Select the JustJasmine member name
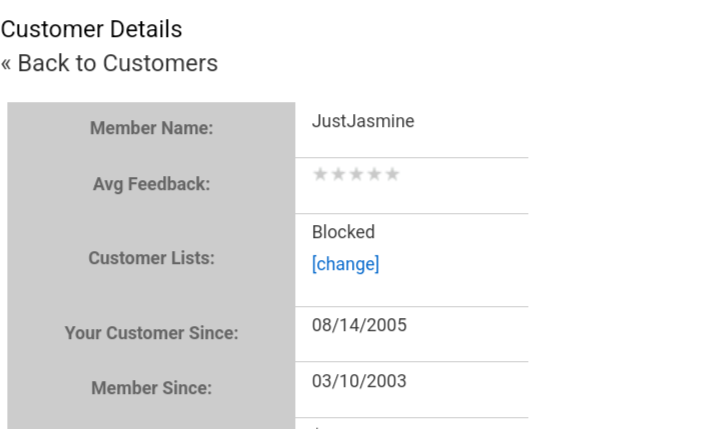Screen dimensions: 705x429 click(363, 121)
